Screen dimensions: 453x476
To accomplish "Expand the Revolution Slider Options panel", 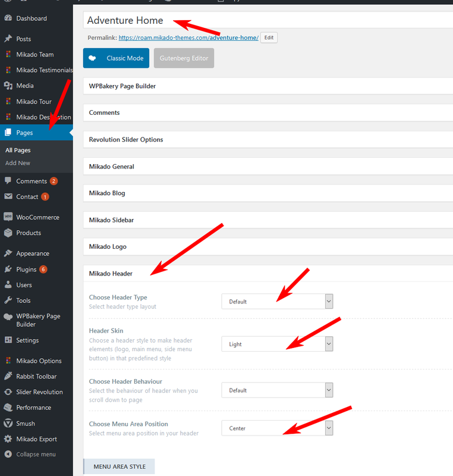I will [x=268, y=140].
